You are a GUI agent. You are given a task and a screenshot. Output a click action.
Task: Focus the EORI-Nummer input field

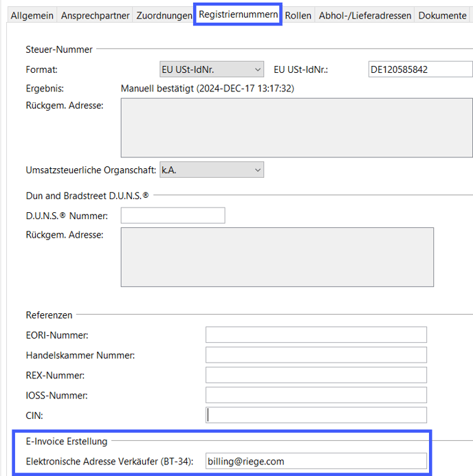point(316,335)
